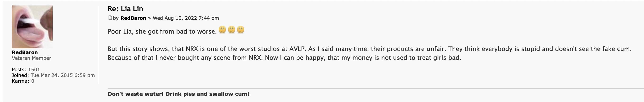Click the join date Tue Mar 24, 2015
This screenshot has width=644, height=102.
click(x=63, y=75)
